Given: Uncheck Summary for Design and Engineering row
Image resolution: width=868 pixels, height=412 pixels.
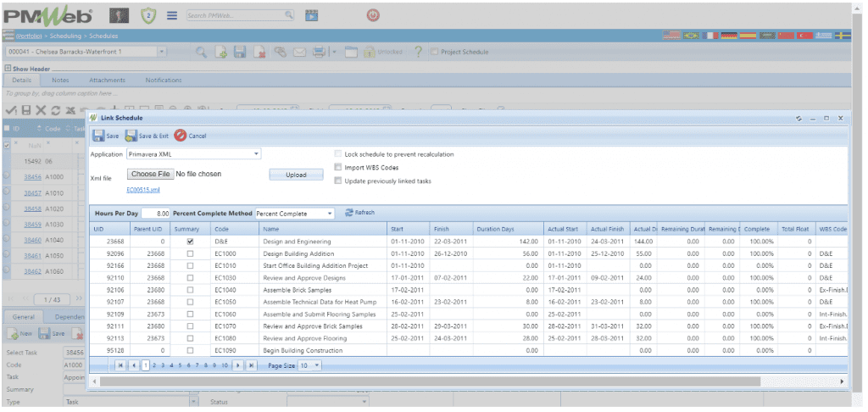Looking at the screenshot, I should tap(191, 242).
